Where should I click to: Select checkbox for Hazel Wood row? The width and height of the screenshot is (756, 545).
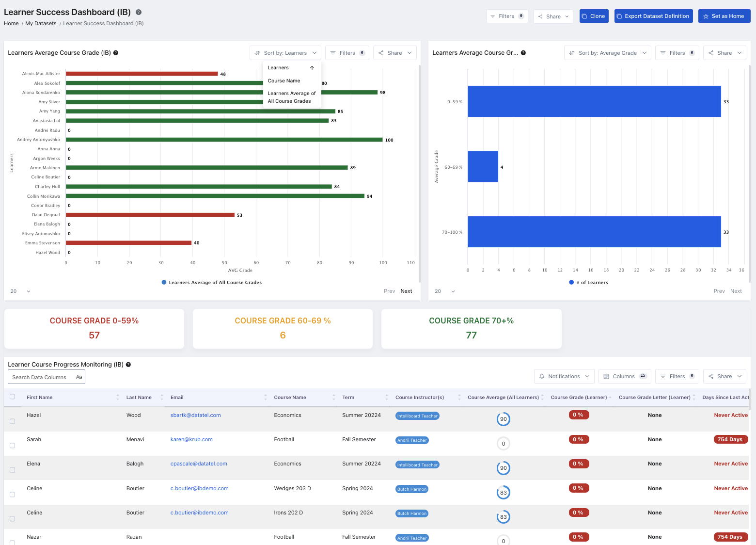(x=13, y=421)
